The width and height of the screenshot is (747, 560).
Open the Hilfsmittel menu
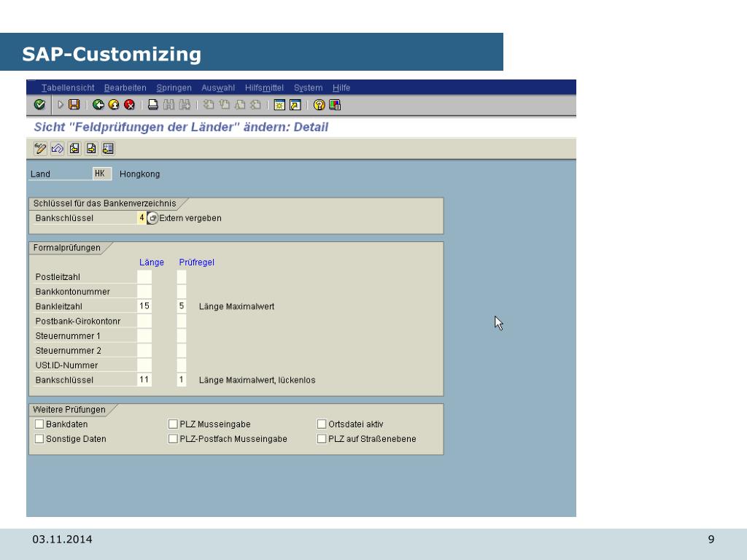pyautogui.click(x=264, y=87)
